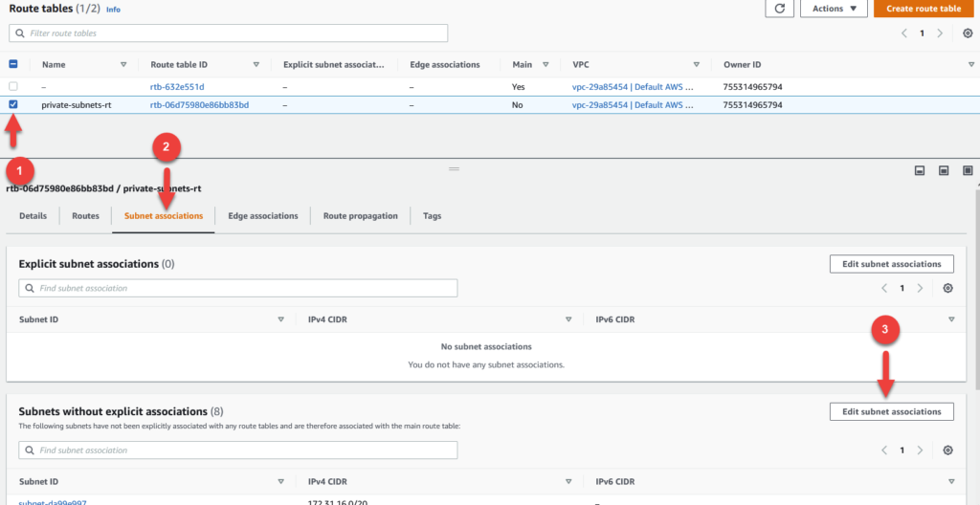980x505 pixels.
Task: Collapse details pane with minimize panel icon
Action: pyautogui.click(x=919, y=170)
